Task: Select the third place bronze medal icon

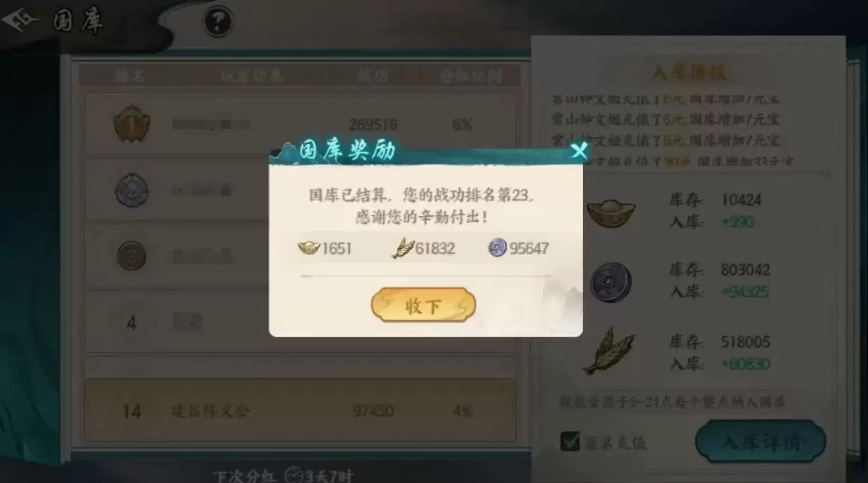Action: tap(131, 255)
